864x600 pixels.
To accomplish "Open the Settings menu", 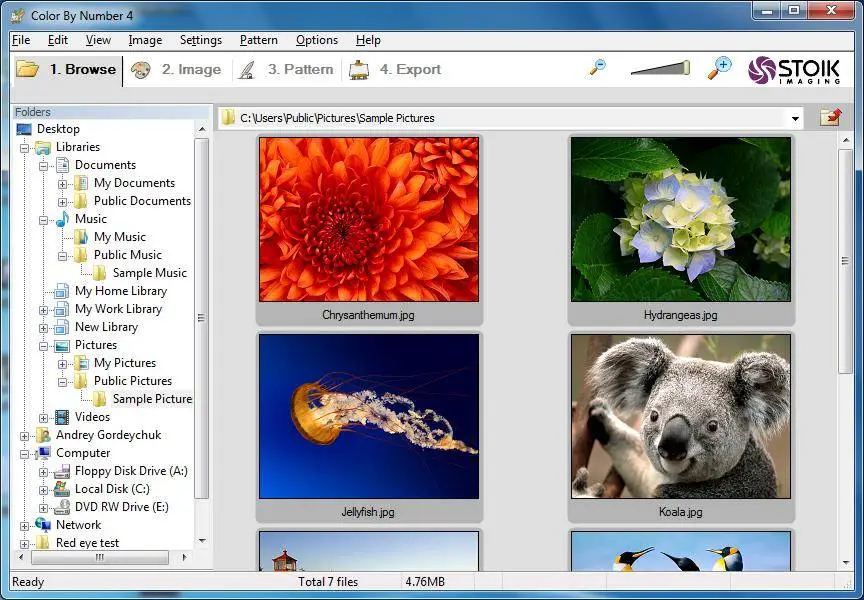I will coord(201,40).
